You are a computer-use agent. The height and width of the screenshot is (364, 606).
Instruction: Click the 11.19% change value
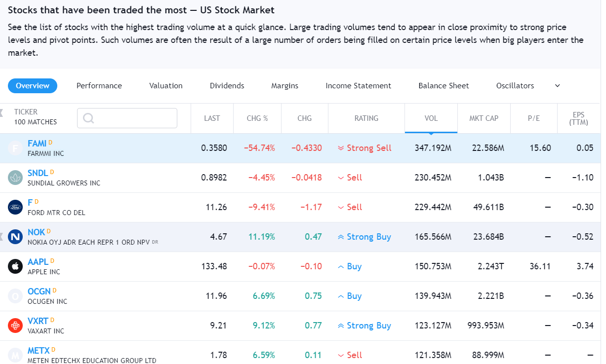click(x=262, y=237)
